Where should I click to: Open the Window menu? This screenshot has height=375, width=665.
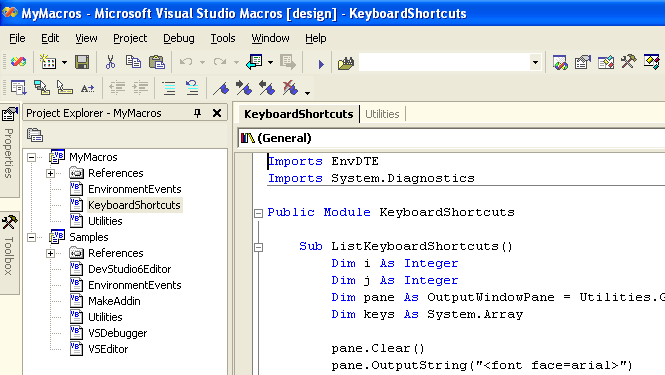[x=270, y=38]
